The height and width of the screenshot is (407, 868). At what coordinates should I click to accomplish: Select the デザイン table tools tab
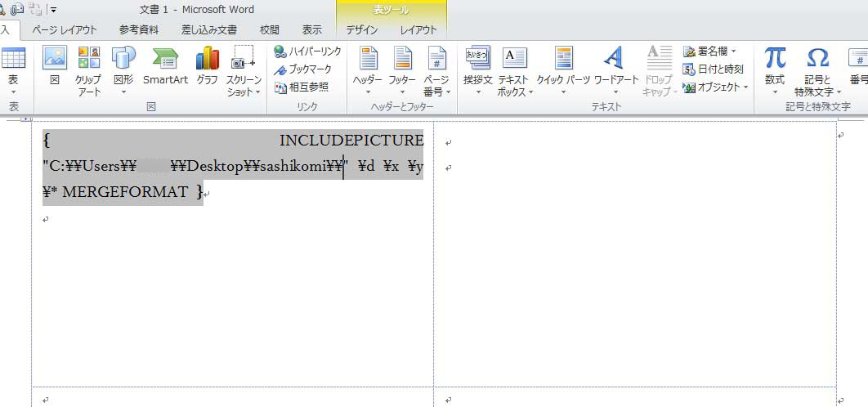(x=362, y=30)
